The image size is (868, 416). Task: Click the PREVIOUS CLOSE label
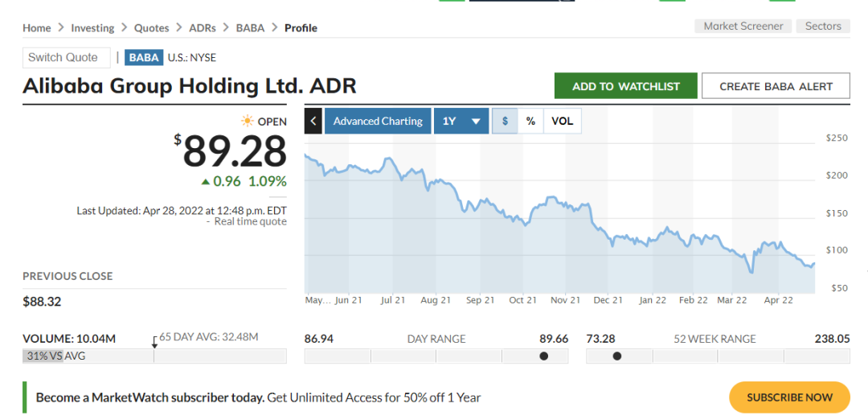(68, 276)
